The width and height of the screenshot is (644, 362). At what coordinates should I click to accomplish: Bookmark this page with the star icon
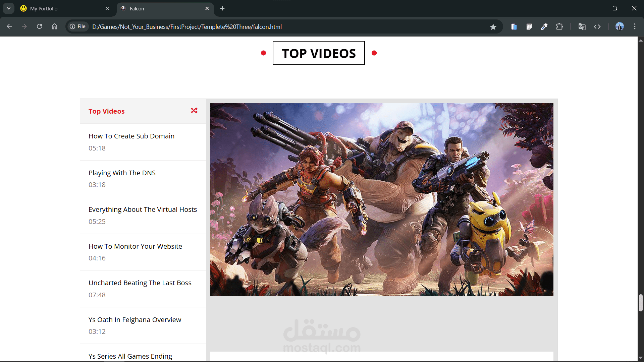coord(493,27)
